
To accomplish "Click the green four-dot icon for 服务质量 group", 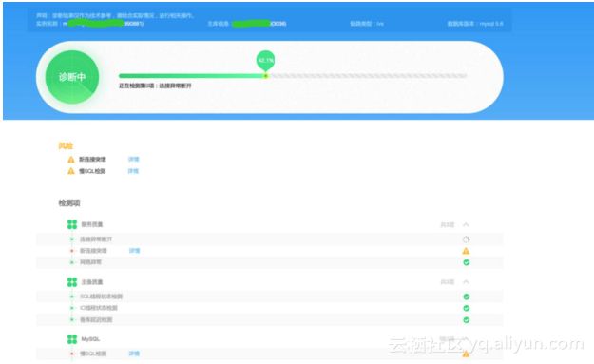I will 72,224.
